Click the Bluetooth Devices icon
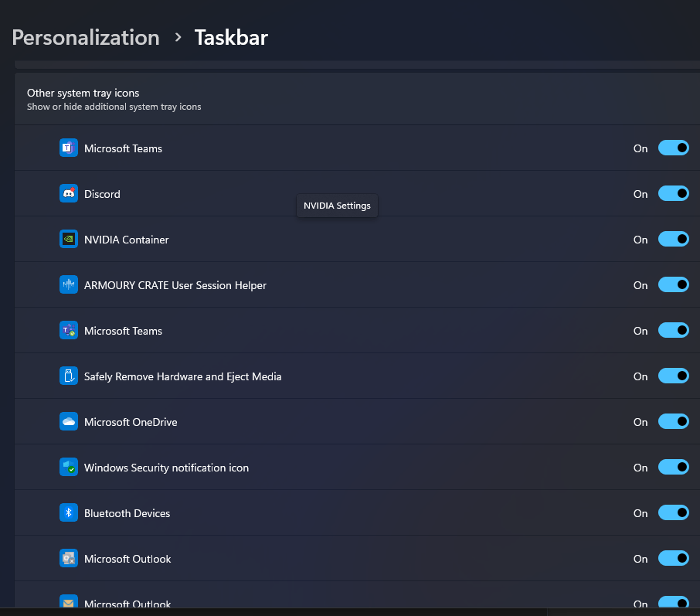Image resolution: width=700 pixels, height=616 pixels. [68, 512]
